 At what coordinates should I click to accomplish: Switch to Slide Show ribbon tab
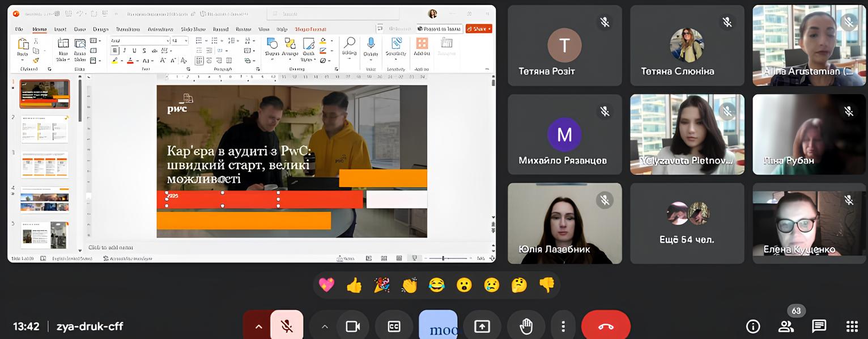point(193,29)
